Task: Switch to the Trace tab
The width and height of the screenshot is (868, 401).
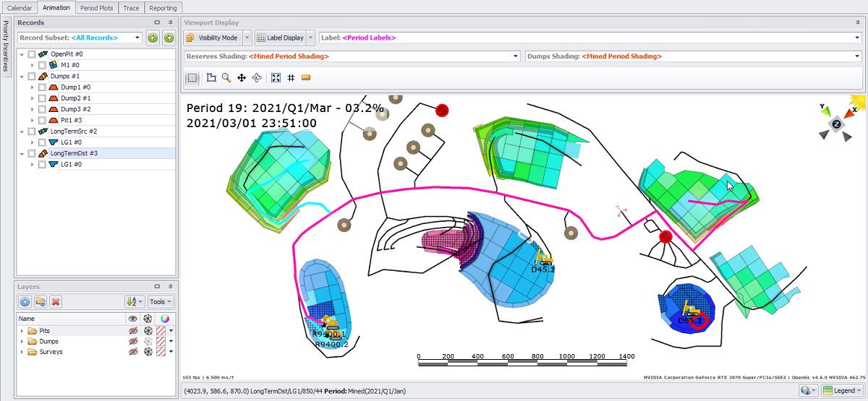Action: pyautogui.click(x=132, y=8)
